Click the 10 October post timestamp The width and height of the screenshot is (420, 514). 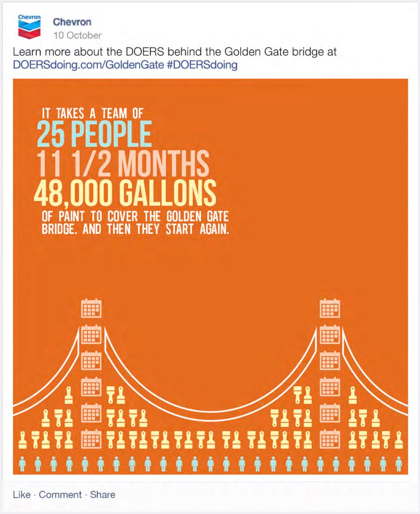[x=77, y=35]
